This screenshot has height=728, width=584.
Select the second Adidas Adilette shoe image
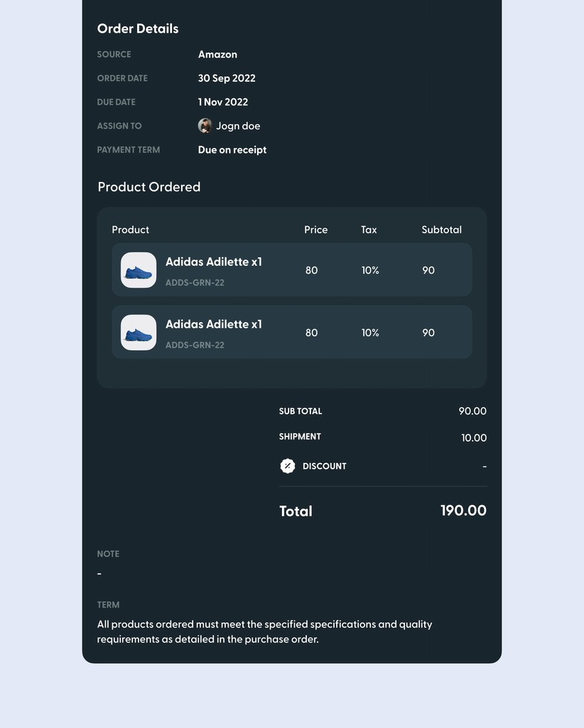click(138, 332)
